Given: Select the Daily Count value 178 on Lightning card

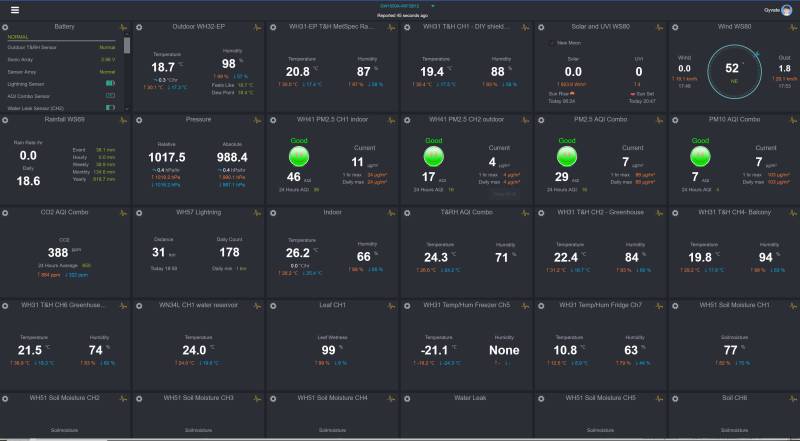Looking at the screenshot, I should tap(229, 252).
